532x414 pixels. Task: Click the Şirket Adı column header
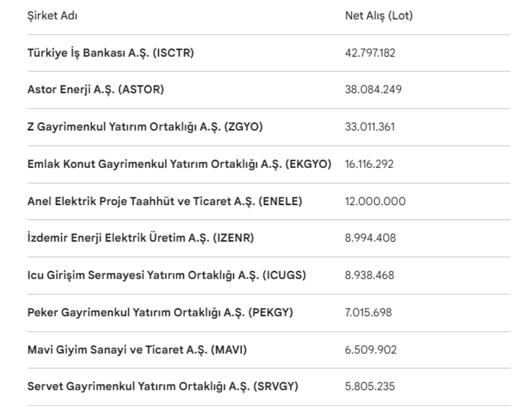pyautogui.click(x=52, y=16)
